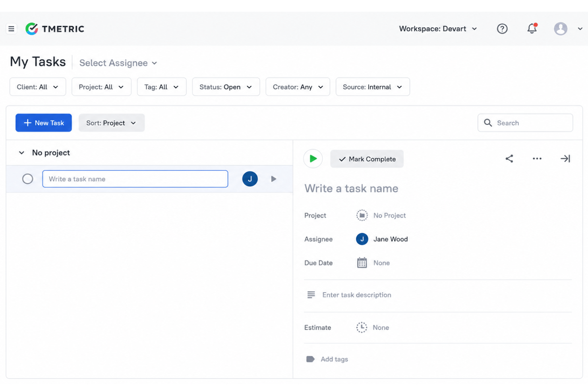
Task: Set estimate via None value
Action: coord(381,327)
